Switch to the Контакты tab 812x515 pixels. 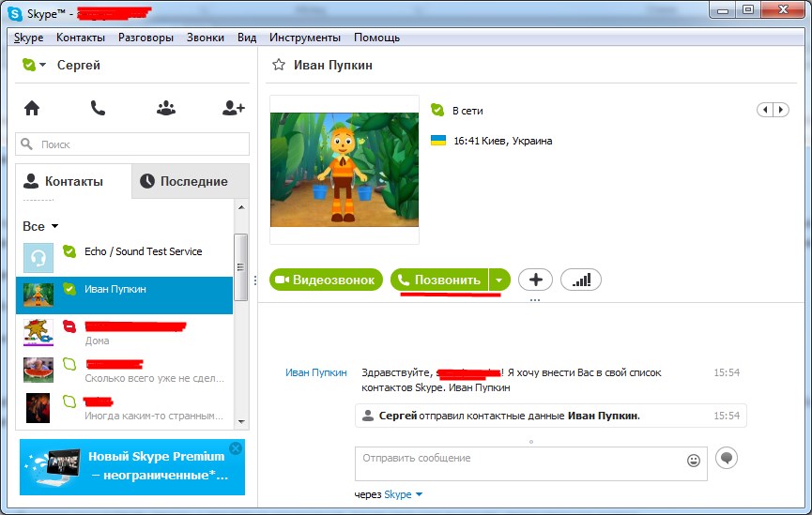(x=73, y=181)
